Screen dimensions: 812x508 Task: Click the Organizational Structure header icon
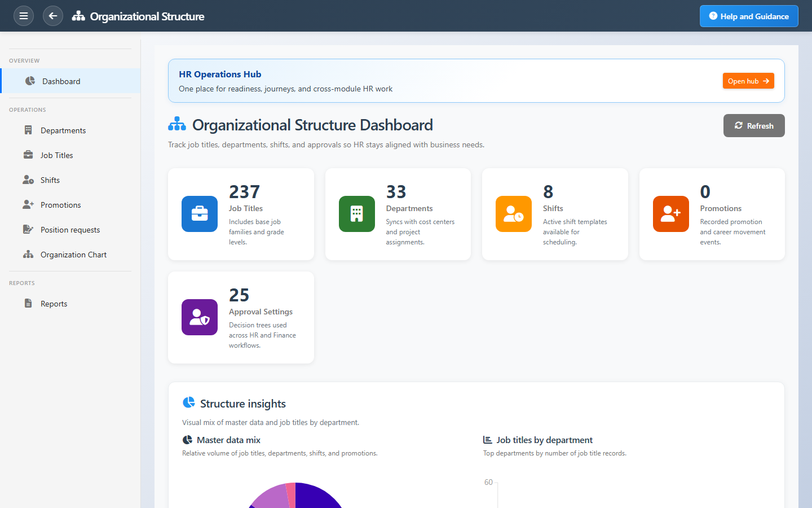78,16
